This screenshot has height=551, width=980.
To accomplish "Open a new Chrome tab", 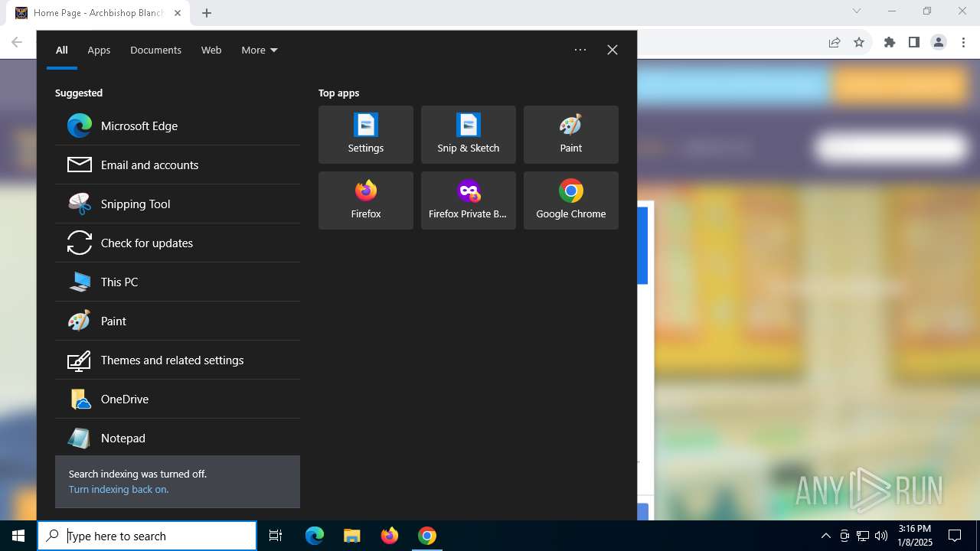I will pyautogui.click(x=207, y=13).
